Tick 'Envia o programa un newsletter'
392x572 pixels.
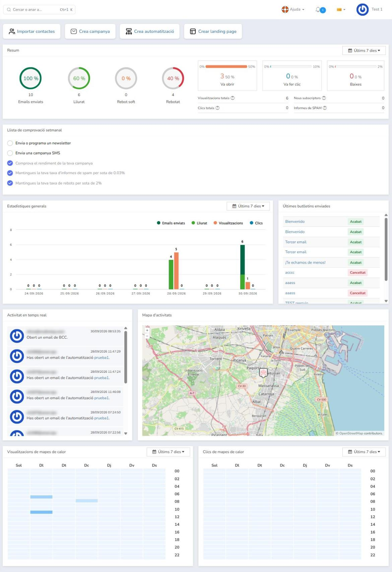pyautogui.click(x=10, y=143)
